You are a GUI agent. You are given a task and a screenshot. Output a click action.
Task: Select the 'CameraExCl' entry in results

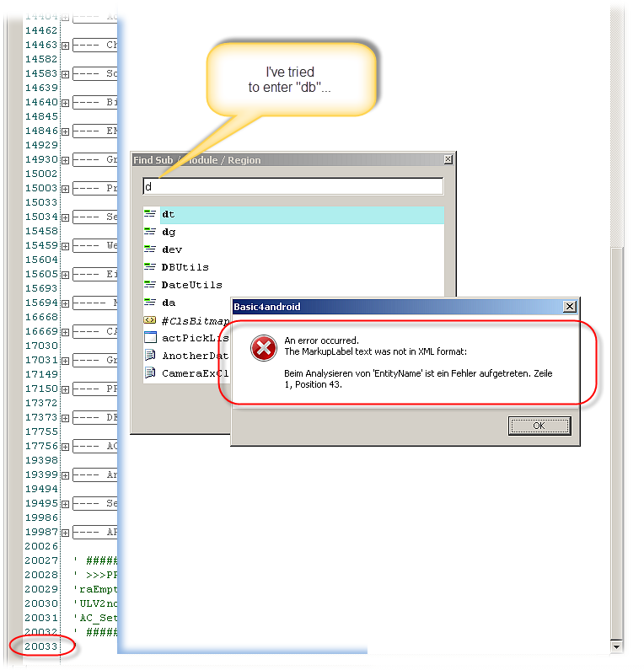point(196,373)
